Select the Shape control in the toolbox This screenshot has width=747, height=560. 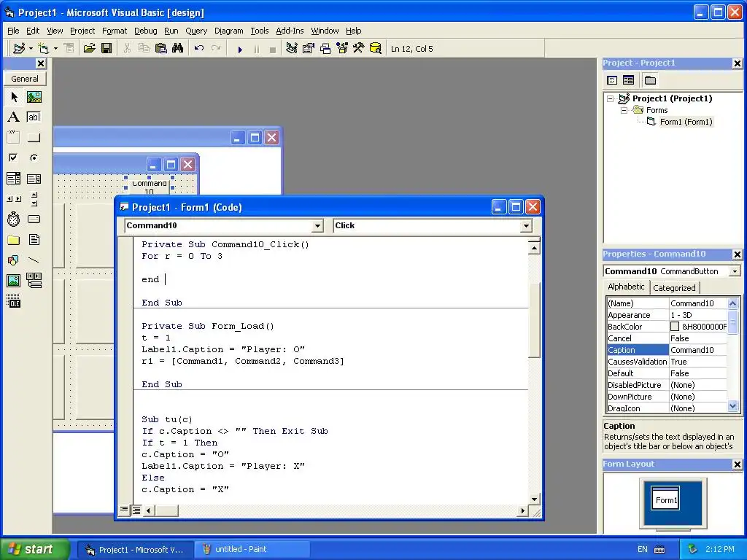14,260
